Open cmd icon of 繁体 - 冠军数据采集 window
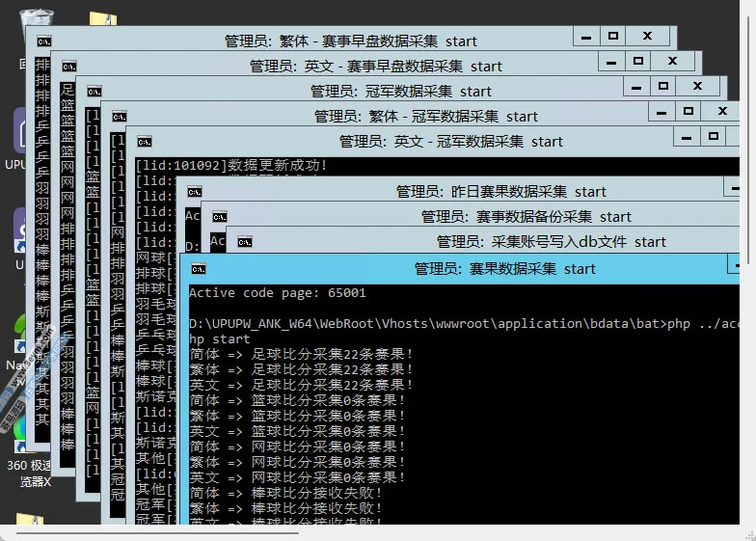The height and width of the screenshot is (541, 756). 120,117
